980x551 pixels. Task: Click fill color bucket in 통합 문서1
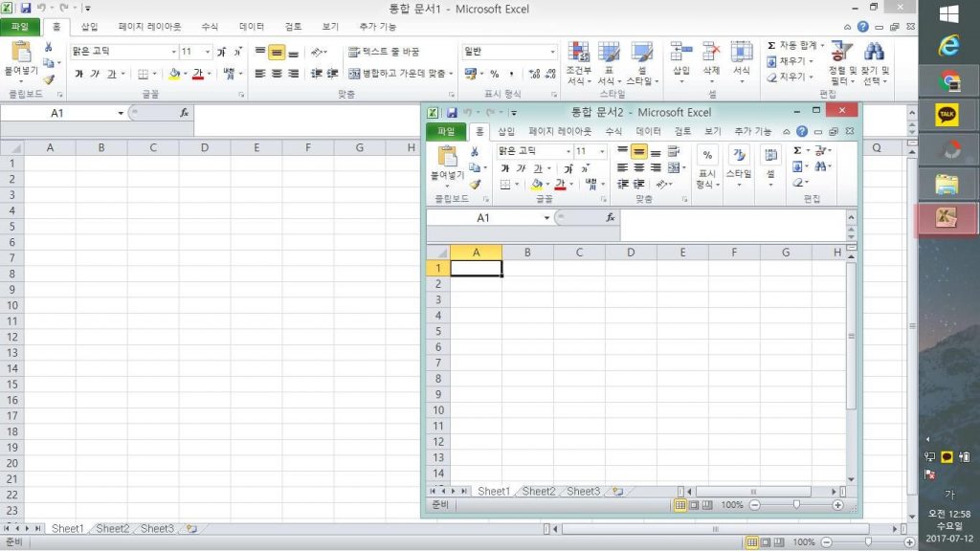click(x=174, y=74)
